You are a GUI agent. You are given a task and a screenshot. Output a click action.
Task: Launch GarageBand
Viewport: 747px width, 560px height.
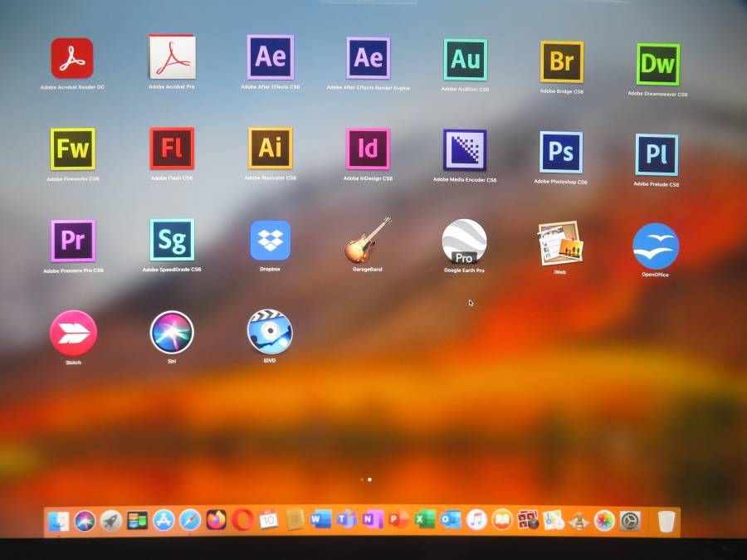point(368,240)
